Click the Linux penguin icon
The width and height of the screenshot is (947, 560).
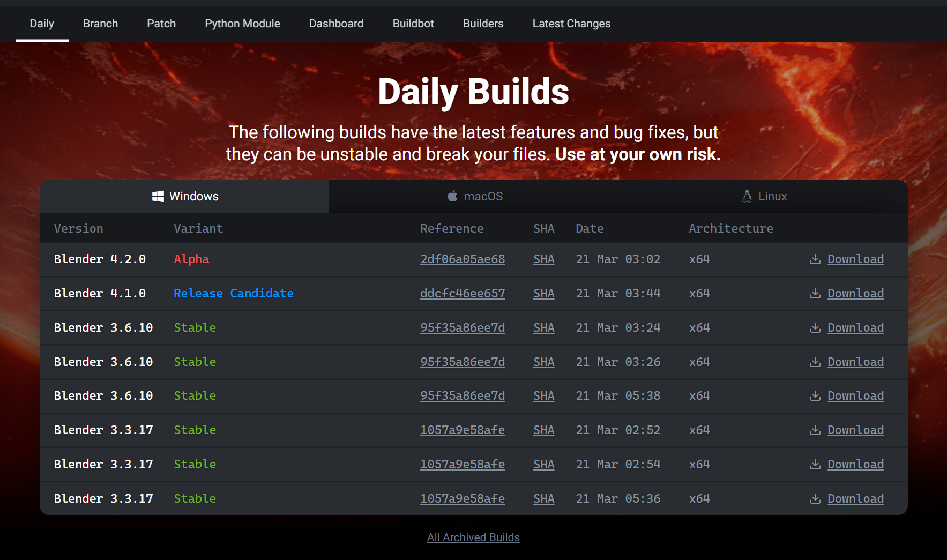tap(747, 196)
